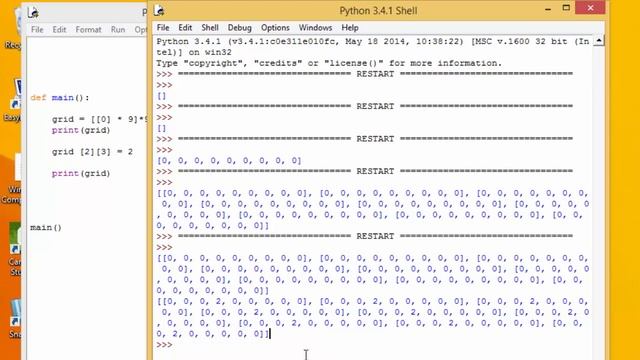The image size is (640, 360).
Task: Open the Help menu
Action: 350,28
